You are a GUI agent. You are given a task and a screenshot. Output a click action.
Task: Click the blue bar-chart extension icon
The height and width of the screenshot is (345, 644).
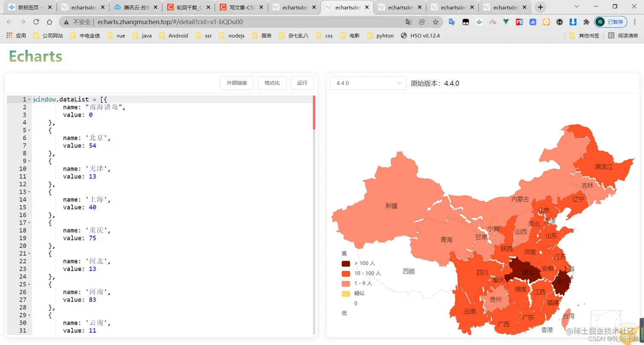click(533, 21)
